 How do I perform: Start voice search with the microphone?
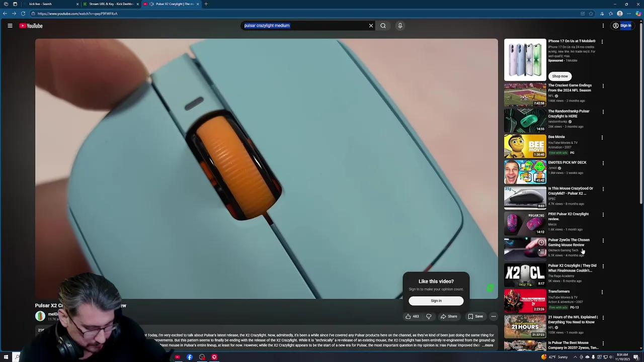click(x=400, y=26)
